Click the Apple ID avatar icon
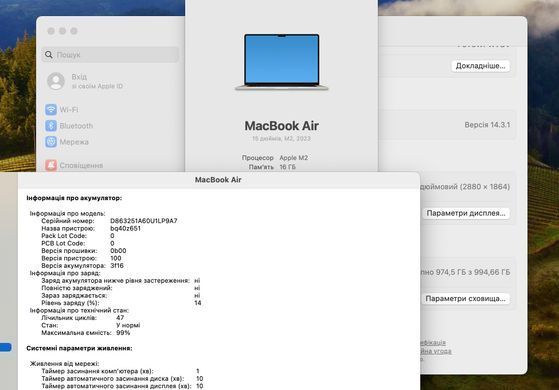The height and width of the screenshot is (390, 559). tap(56, 81)
